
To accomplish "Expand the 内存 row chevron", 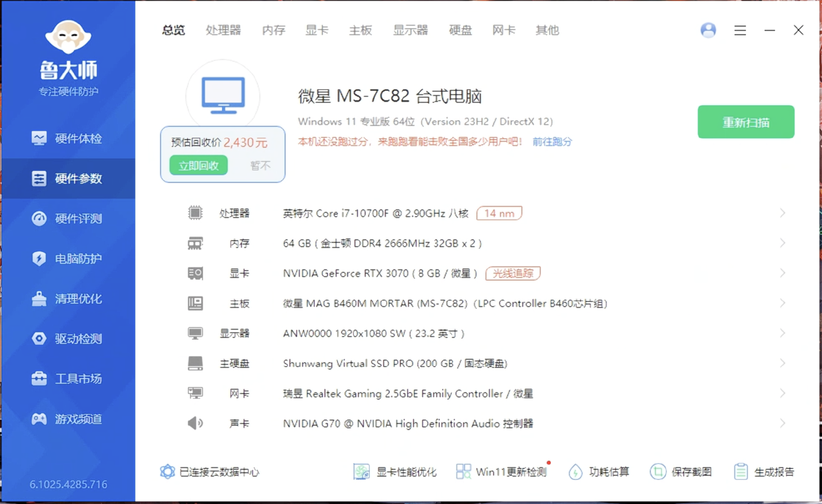I will (x=783, y=243).
